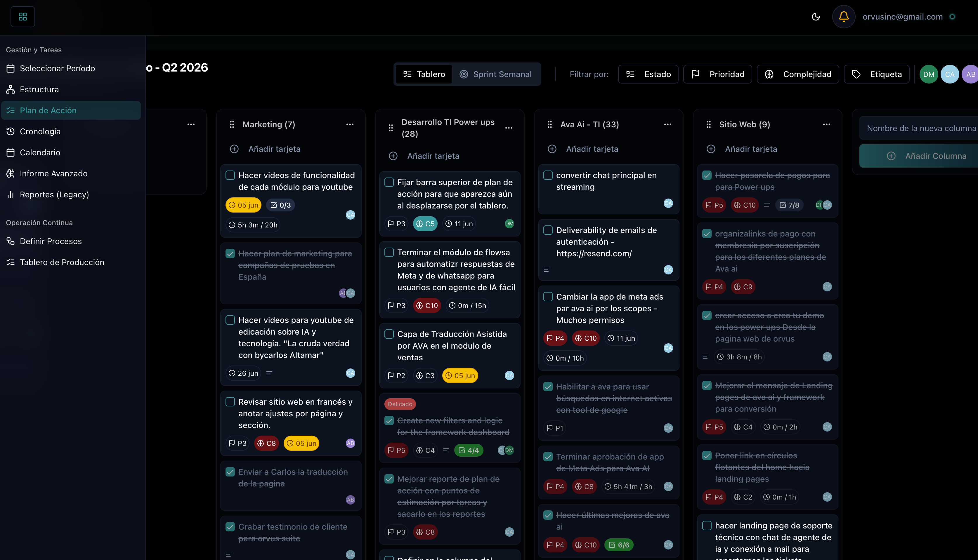Open the app grid menu icon
Screen dimensions: 978x560
pyautogui.click(x=23, y=17)
